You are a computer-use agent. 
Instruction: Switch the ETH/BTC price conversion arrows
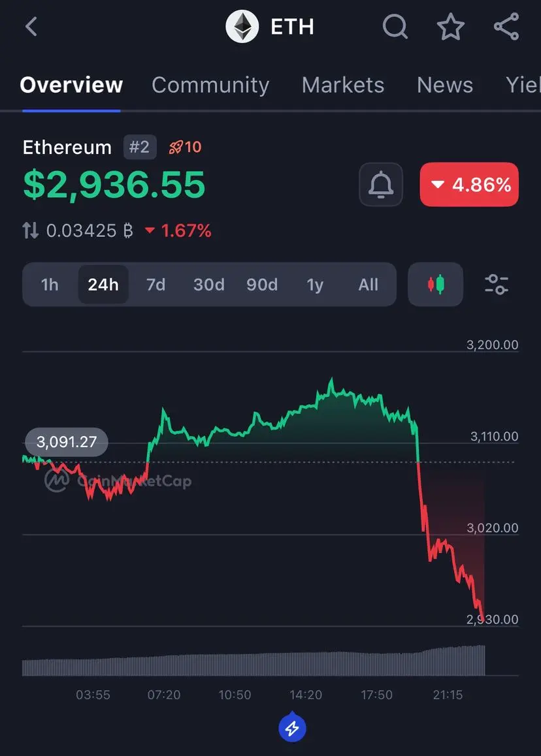click(x=31, y=230)
